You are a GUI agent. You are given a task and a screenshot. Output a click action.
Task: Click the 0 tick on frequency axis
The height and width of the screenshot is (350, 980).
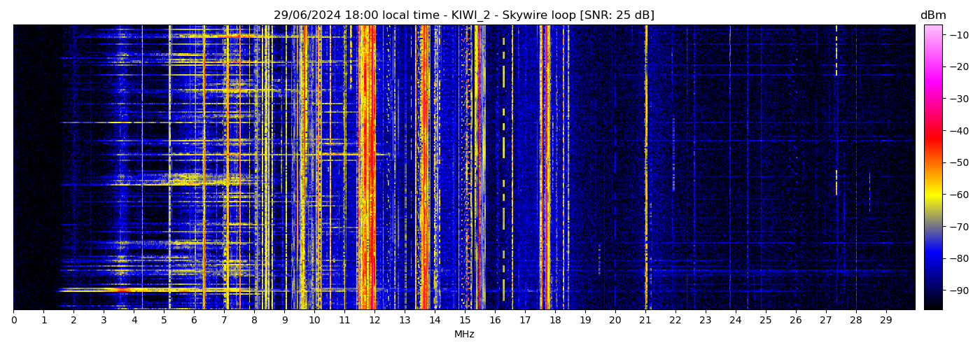click(x=13, y=320)
